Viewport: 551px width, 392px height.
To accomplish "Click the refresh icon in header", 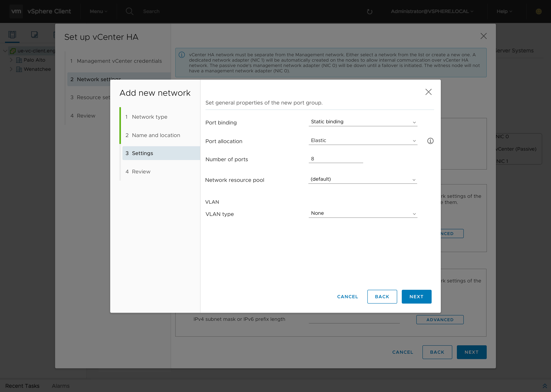I will 370,12.
